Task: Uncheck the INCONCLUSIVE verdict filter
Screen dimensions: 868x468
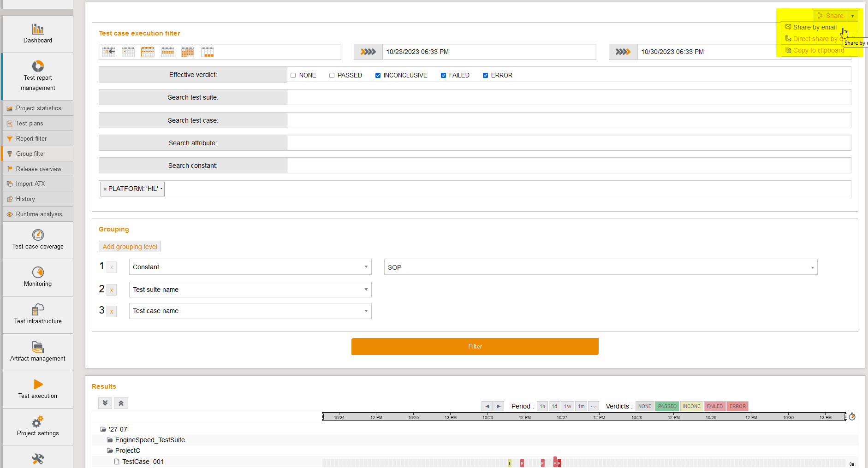Action: coord(378,75)
